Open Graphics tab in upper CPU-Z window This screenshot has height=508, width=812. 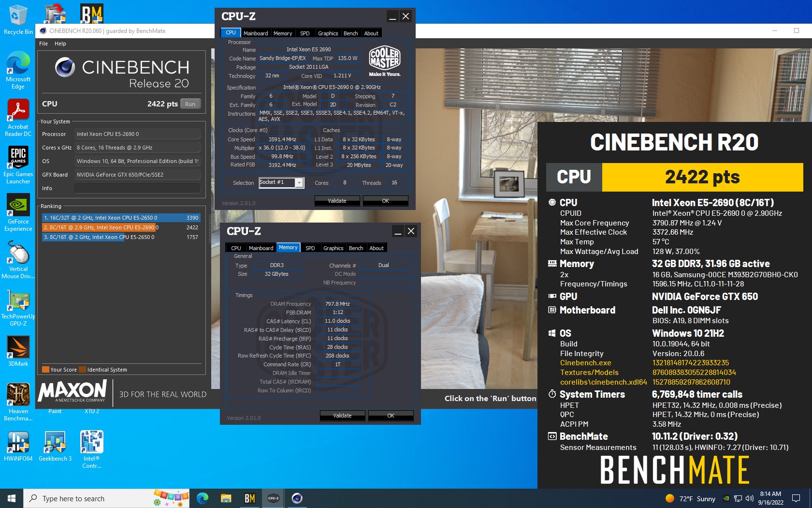[x=328, y=33]
